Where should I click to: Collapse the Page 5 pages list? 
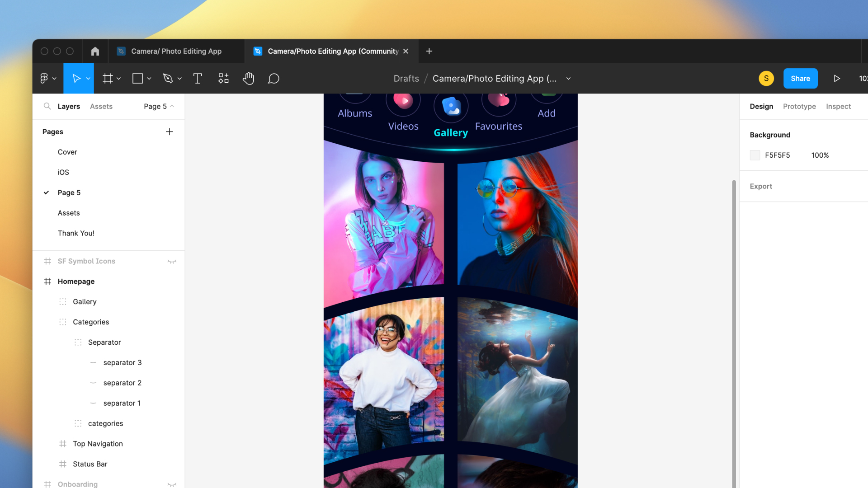171,106
